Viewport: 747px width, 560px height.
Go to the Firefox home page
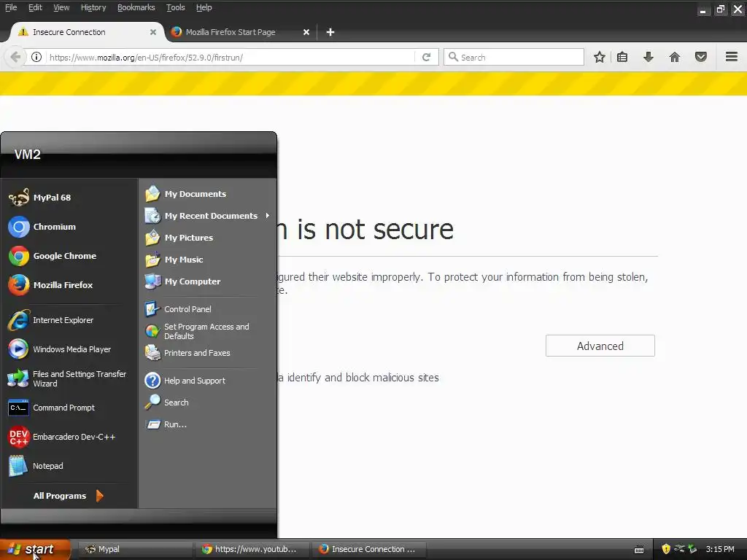tap(675, 57)
